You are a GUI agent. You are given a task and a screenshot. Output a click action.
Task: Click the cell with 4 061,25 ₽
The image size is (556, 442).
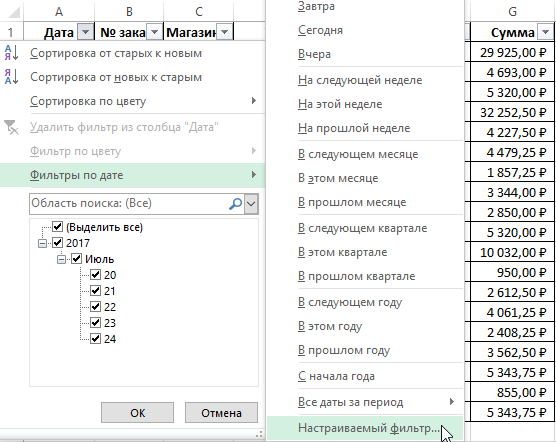(512, 312)
